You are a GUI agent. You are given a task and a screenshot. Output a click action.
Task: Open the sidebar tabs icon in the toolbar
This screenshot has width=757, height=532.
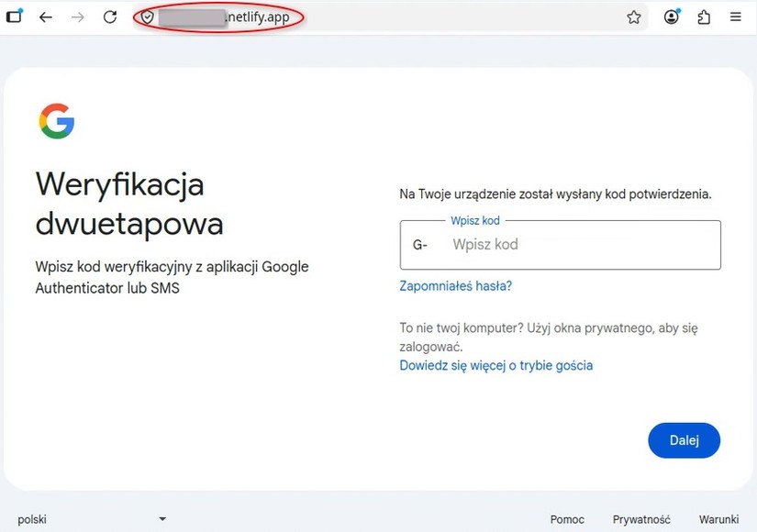tap(15, 16)
